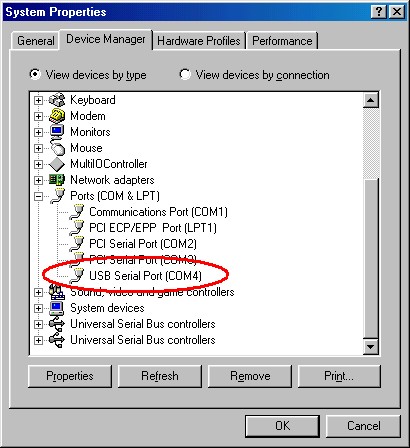
Task: Click the device list scroll up arrow
Action: tap(371, 100)
